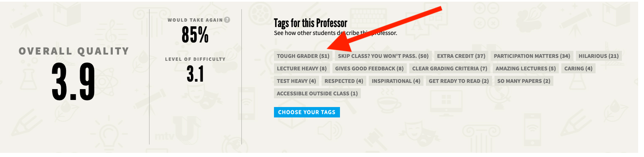Select the Caring (4) tag
Viewport: 644px width, 157px height.
tap(578, 68)
